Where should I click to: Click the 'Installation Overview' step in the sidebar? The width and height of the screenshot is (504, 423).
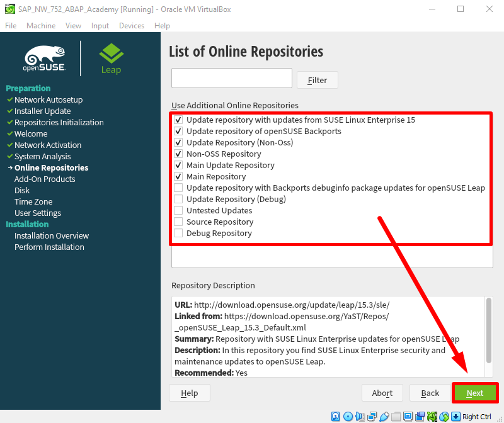pos(52,236)
